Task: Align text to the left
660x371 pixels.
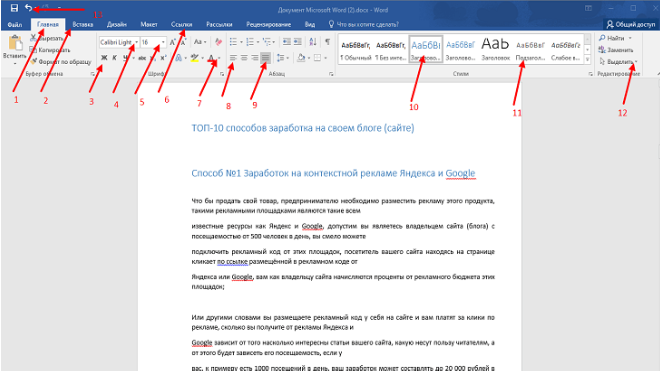Action: [233, 58]
